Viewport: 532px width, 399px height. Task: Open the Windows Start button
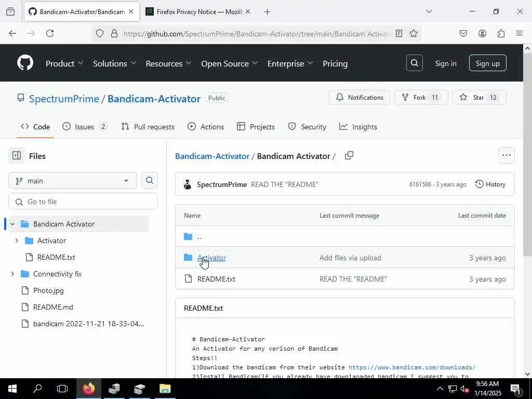(12, 389)
